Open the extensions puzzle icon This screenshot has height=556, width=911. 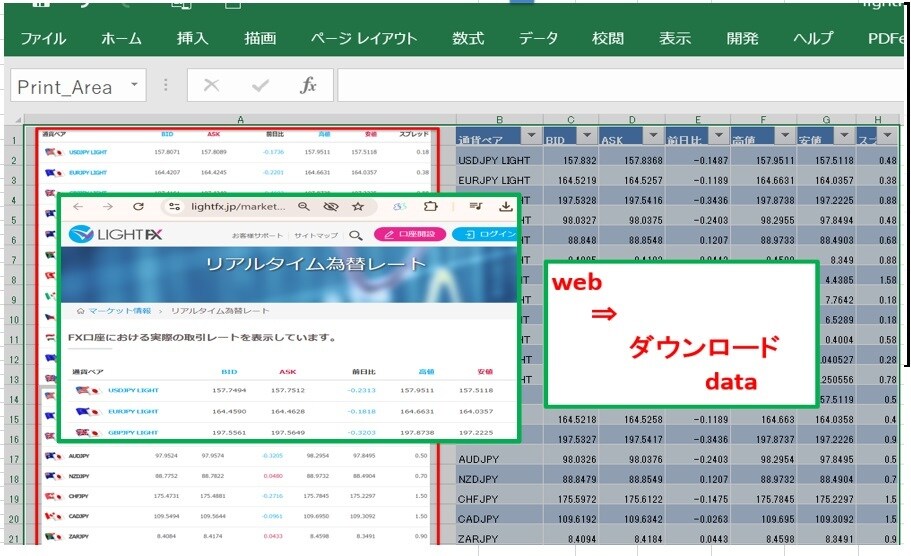point(431,206)
